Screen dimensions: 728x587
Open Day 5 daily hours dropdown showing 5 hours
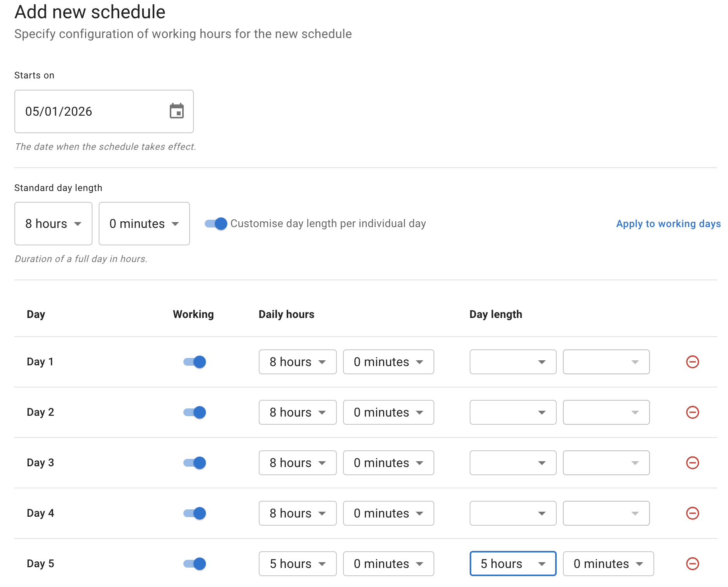pos(298,564)
